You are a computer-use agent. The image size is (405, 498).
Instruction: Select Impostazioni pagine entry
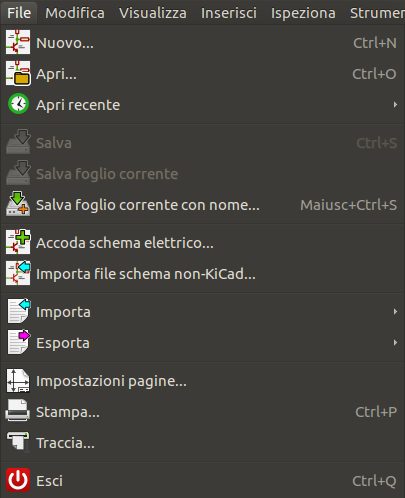pos(202,381)
